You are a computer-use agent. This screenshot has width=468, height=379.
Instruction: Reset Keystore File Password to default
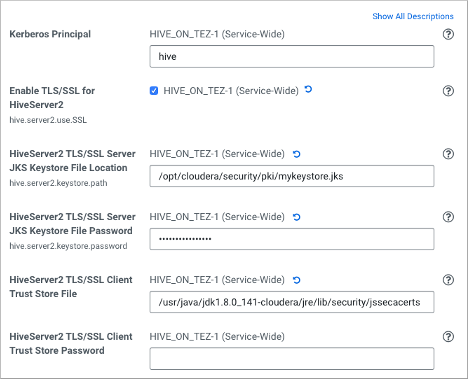[296, 217]
